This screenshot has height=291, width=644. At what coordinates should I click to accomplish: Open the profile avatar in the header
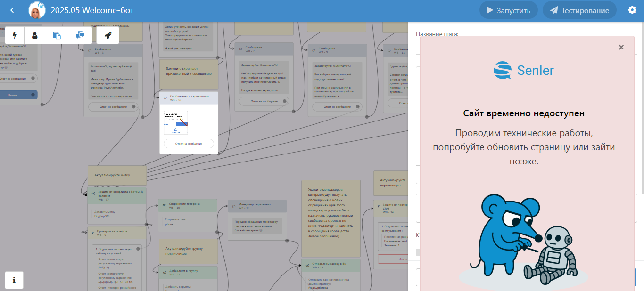click(37, 10)
